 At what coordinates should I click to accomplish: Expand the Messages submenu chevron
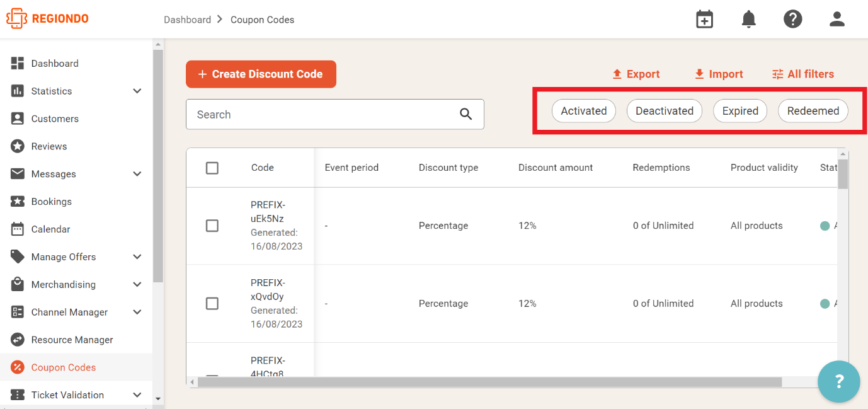point(137,174)
